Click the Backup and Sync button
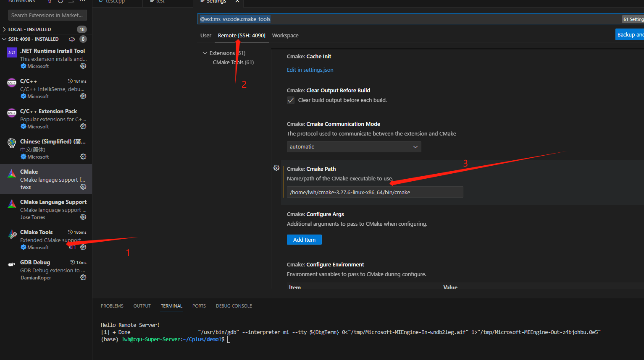The image size is (644, 360). [x=630, y=34]
